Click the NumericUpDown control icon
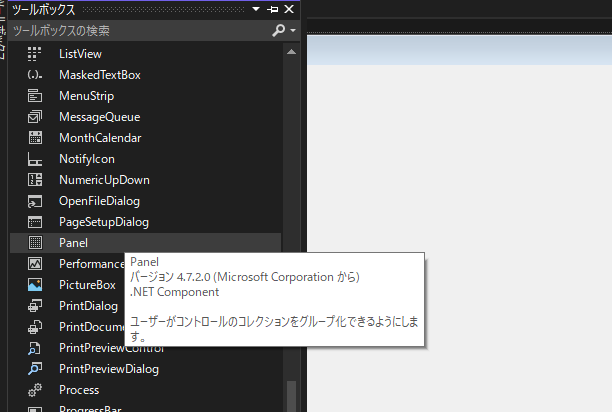 pyautogui.click(x=35, y=180)
